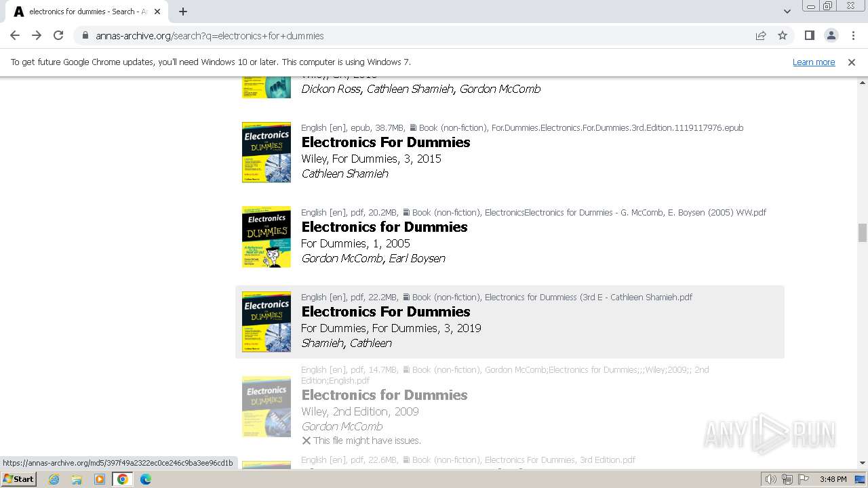Open Electronics For Dummies 2015 epub title
This screenshot has width=868, height=488.
(x=386, y=142)
